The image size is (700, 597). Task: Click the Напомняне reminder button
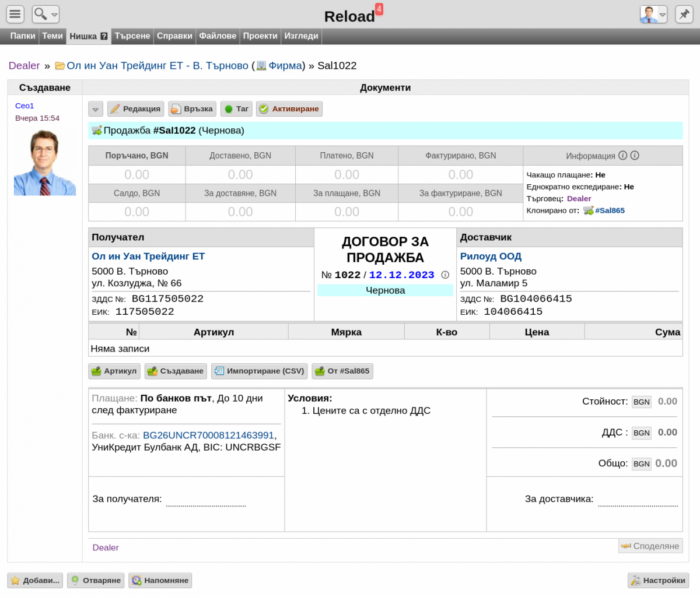coord(160,581)
